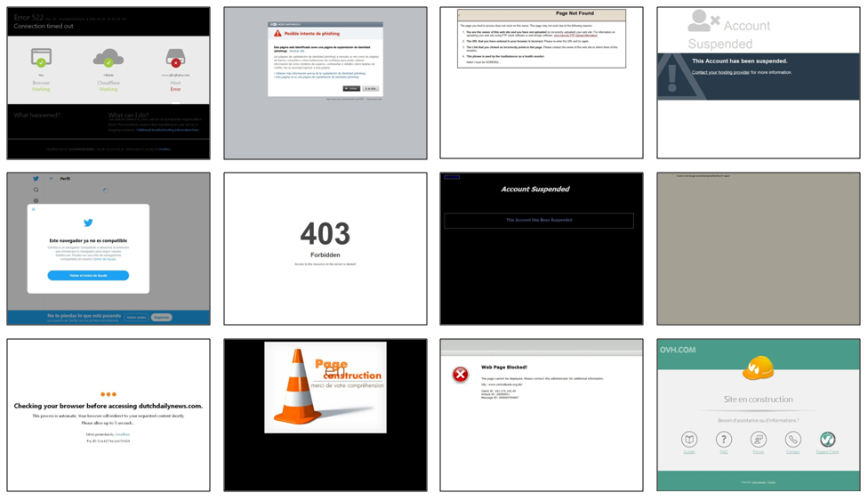The height and width of the screenshot is (501, 868).
Task: Click the Browser Working icon on Error 522 page
Action: tap(41, 58)
